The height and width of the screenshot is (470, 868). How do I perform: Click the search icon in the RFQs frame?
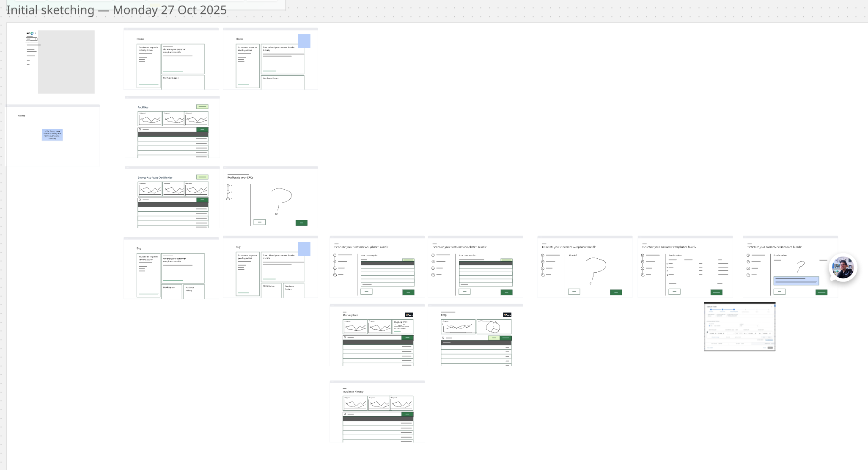pyautogui.click(x=443, y=337)
